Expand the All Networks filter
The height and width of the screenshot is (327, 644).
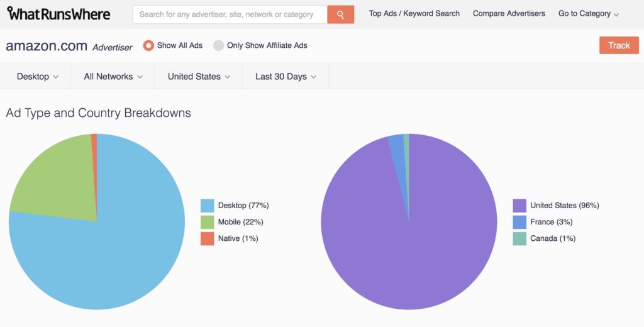click(113, 76)
